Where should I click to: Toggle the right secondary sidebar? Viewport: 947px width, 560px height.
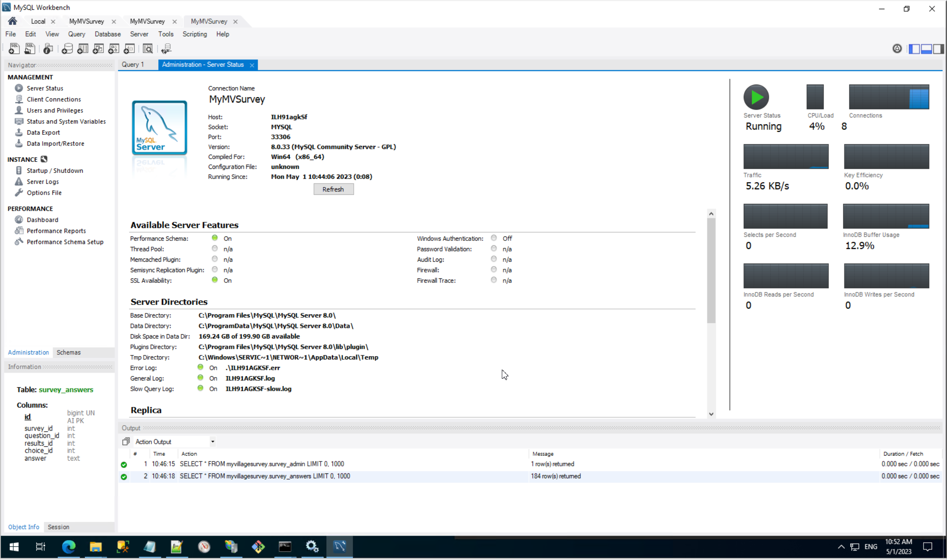pyautogui.click(x=938, y=49)
